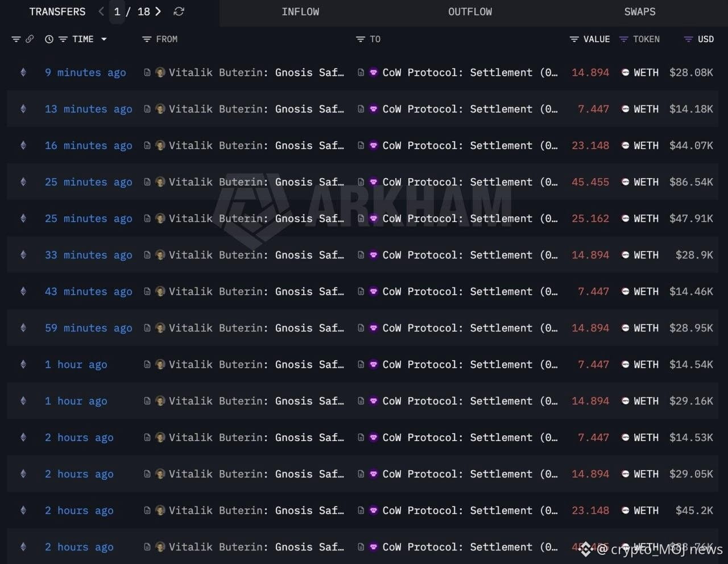Switch to the INFLOW tab
The image size is (728, 564).
click(300, 11)
